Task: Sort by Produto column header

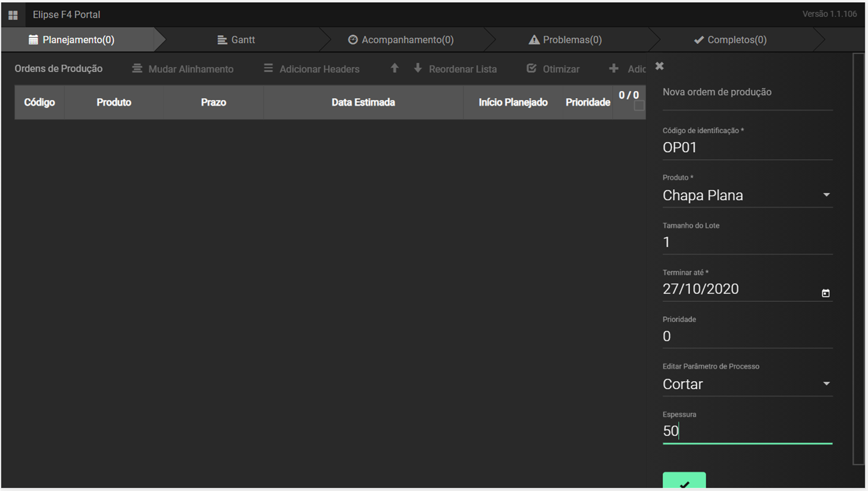Action: (114, 102)
